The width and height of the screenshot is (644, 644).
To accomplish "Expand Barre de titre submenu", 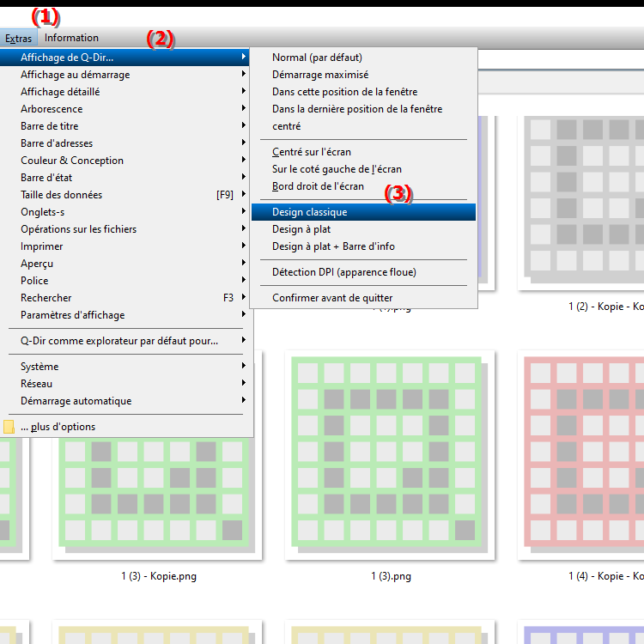I will tap(125, 126).
